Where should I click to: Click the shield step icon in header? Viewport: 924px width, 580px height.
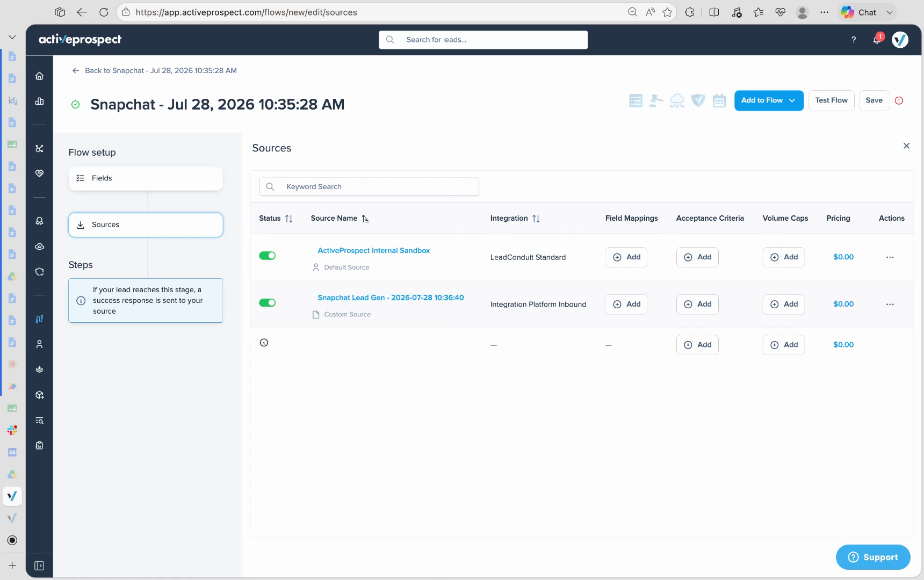tap(698, 100)
